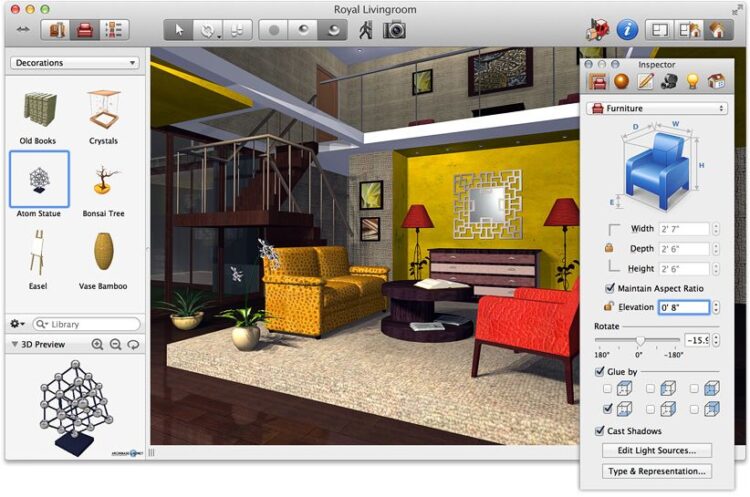The height and width of the screenshot is (497, 750).
Task: Zoom in on the 3D Preview
Action: point(98,344)
